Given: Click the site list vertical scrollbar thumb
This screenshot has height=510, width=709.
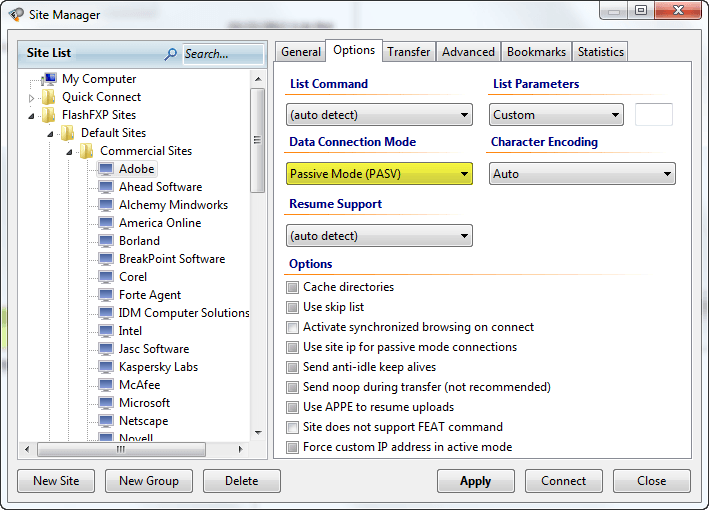Looking at the screenshot, I should point(258,140).
